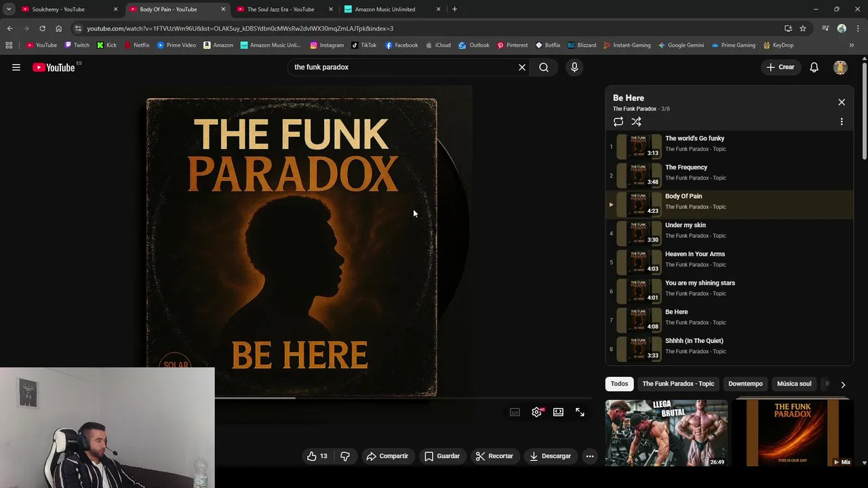Select the Música soul chip
Image resolution: width=868 pixels, height=488 pixels.
point(794,384)
